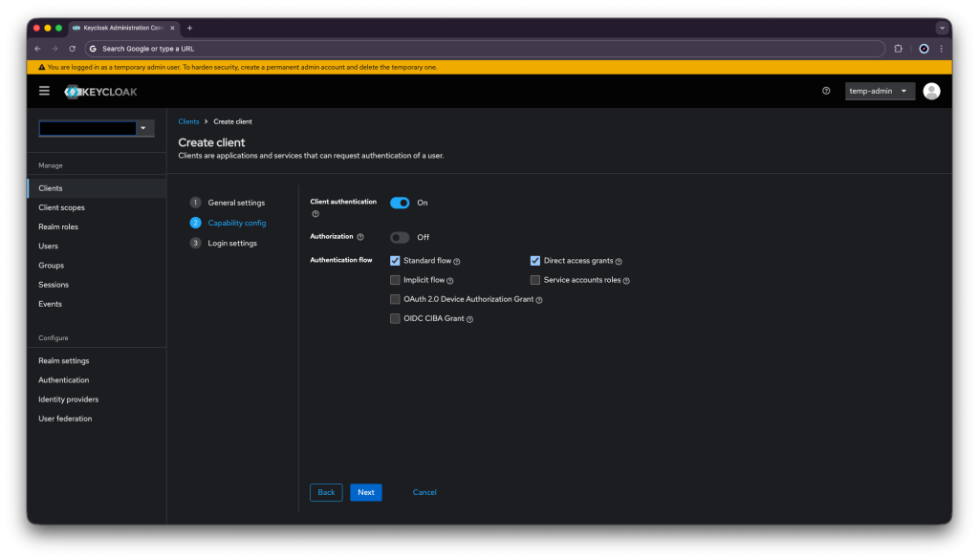
Task: Click help icon beside Standard flow
Action: tap(457, 262)
